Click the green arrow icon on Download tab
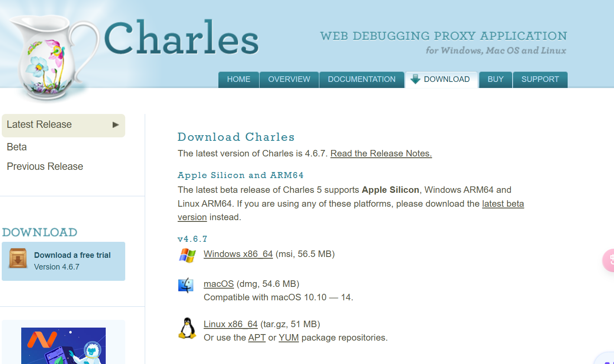Viewport: 614px width, 364px height. [416, 79]
